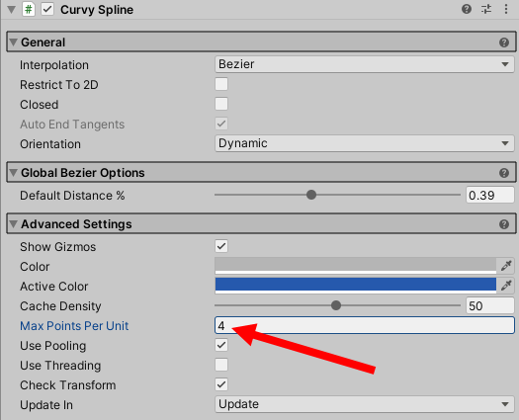
Task: Open help for Advanced Settings section
Action: (504, 224)
